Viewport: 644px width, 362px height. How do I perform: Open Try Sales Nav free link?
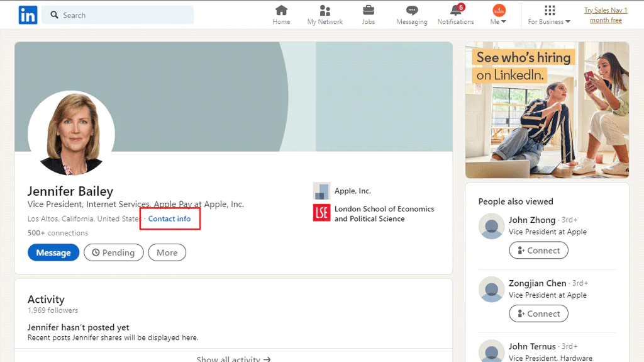pos(606,15)
